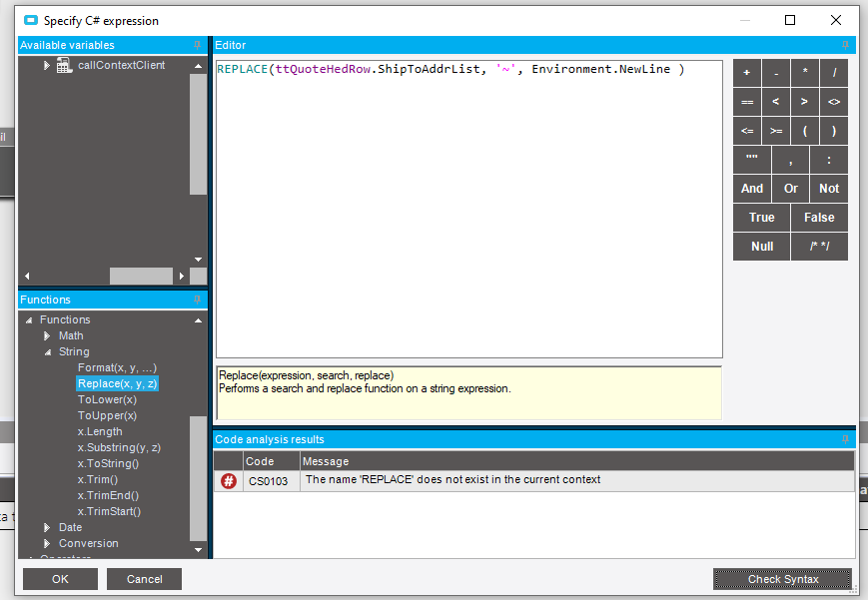This screenshot has height=600, width=868.
Task: Insert the Null literal
Action: pos(762,247)
